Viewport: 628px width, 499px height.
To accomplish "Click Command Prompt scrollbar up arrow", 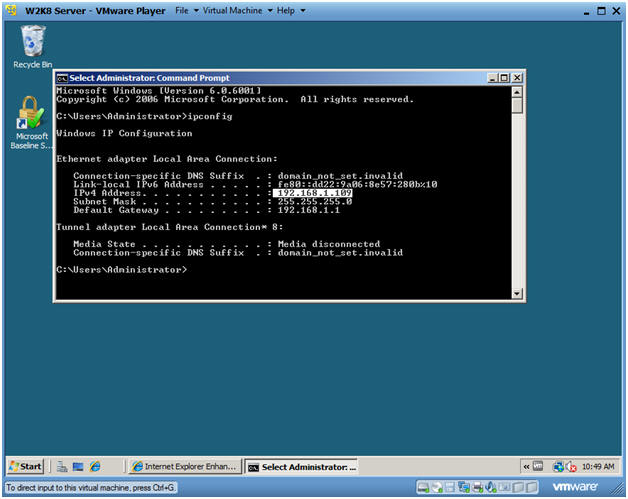I will [517, 92].
